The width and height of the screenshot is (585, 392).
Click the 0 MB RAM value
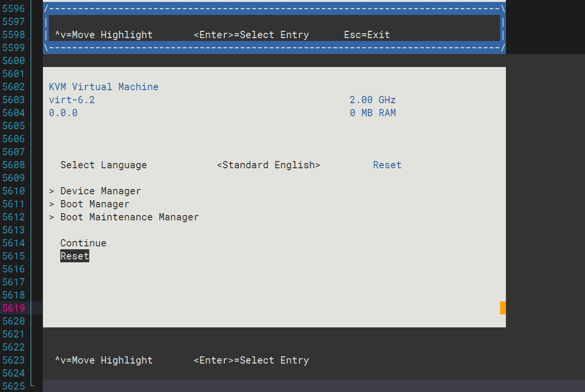pos(373,113)
